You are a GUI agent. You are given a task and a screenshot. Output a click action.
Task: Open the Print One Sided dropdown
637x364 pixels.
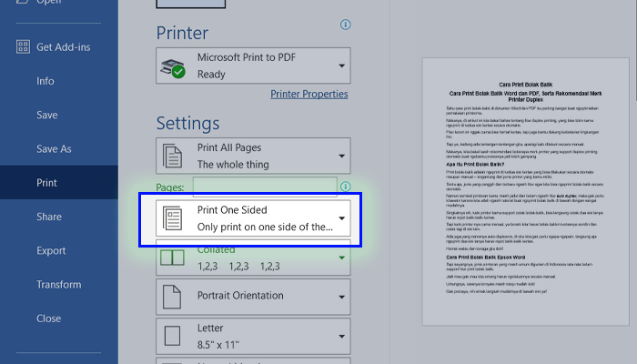tap(253, 218)
